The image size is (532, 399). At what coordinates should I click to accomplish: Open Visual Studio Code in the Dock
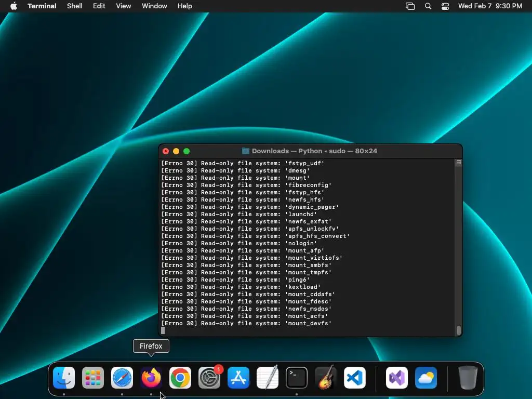[355, 378]
